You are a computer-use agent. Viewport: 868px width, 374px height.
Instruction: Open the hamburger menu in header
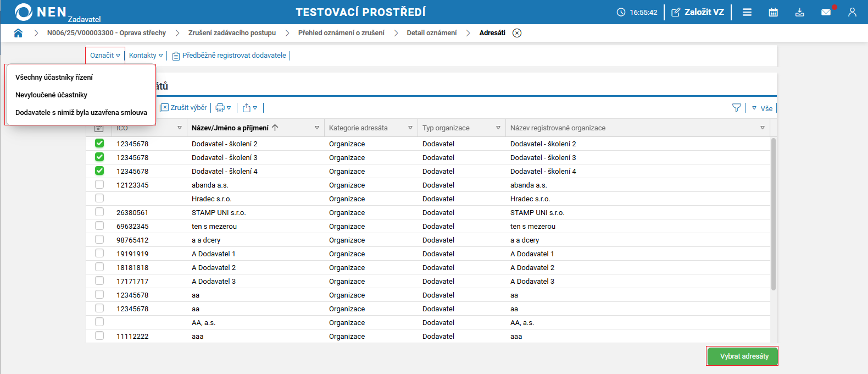(x=747, y=12)
